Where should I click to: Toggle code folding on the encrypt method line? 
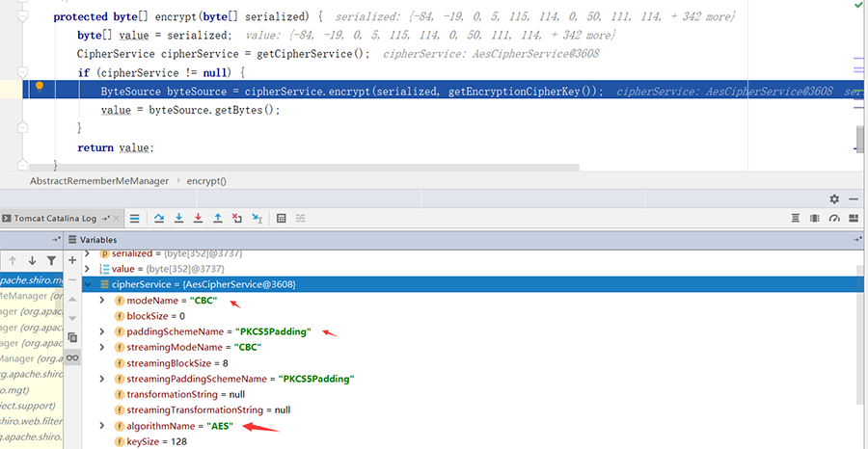(x=23, y=17)
